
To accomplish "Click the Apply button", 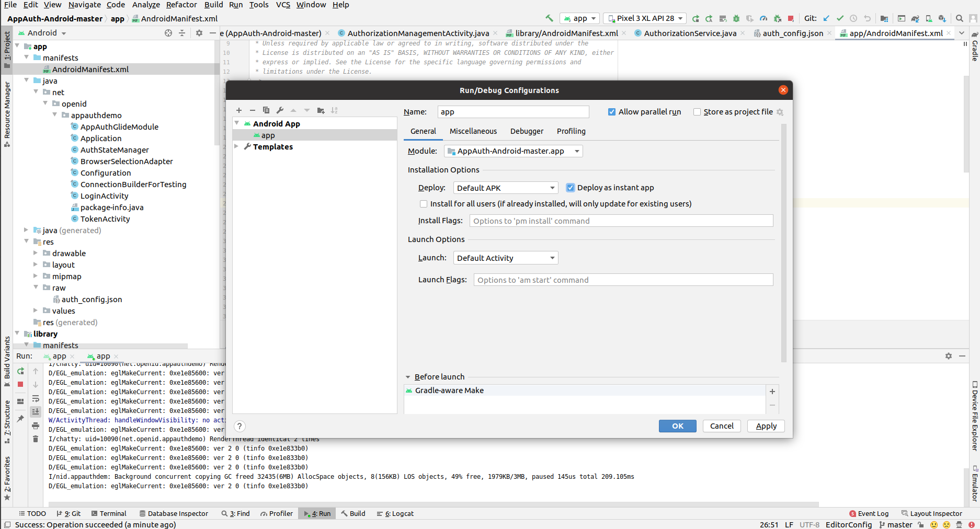I will pyautogui.click(x=765, y=426).
